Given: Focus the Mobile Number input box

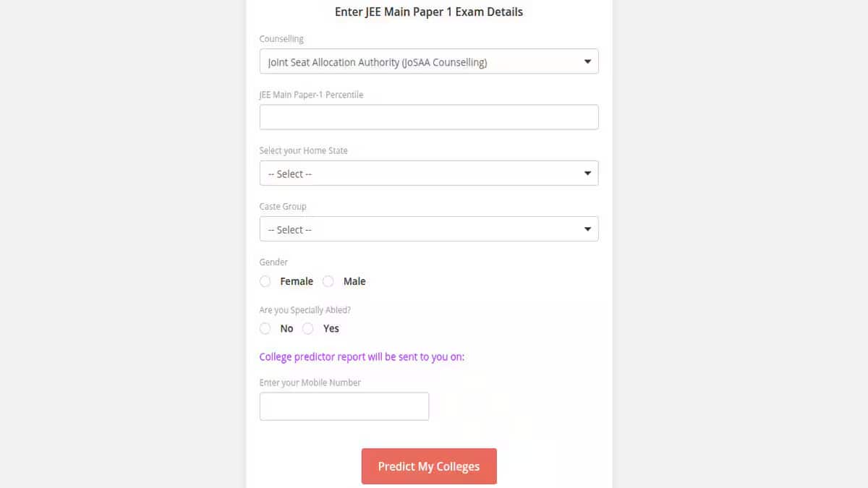Looking at the screenshot, I should 344,406.
